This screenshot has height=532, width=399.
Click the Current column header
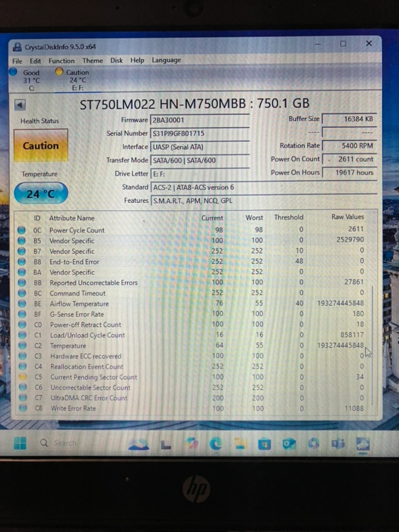pos(212,218)
